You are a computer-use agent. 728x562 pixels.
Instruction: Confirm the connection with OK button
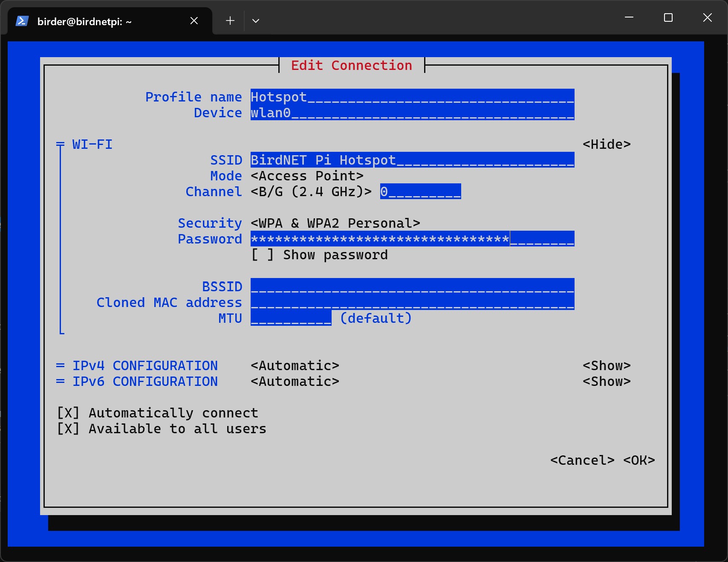point(638,461)
